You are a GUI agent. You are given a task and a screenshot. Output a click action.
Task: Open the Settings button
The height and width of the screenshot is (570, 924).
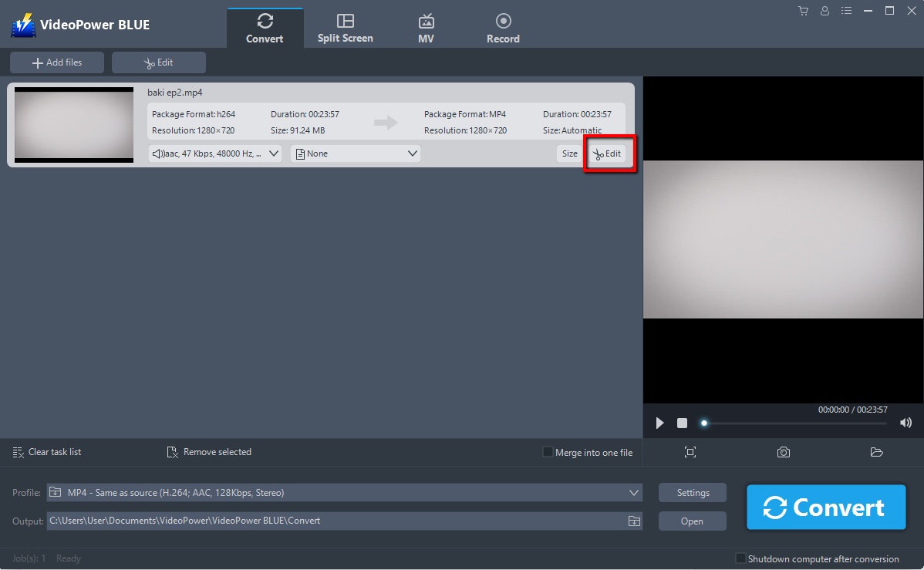click(692, 492)
